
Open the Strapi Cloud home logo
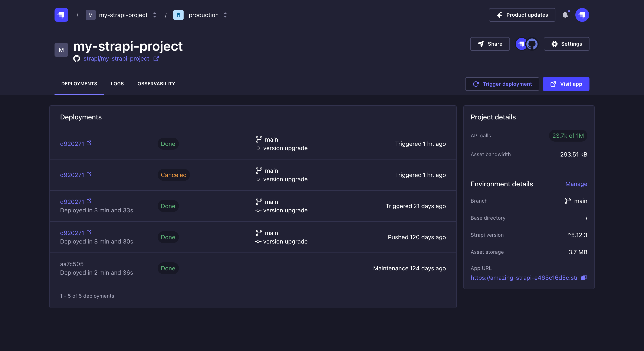(61, 15)
